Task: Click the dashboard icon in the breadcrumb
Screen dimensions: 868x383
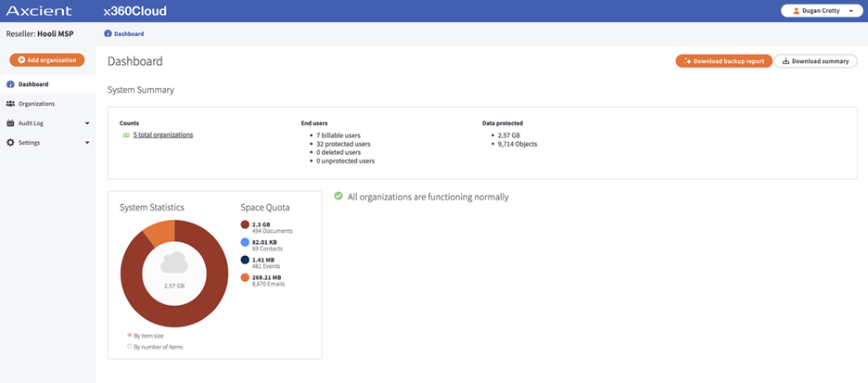Action: click(108, 33)
